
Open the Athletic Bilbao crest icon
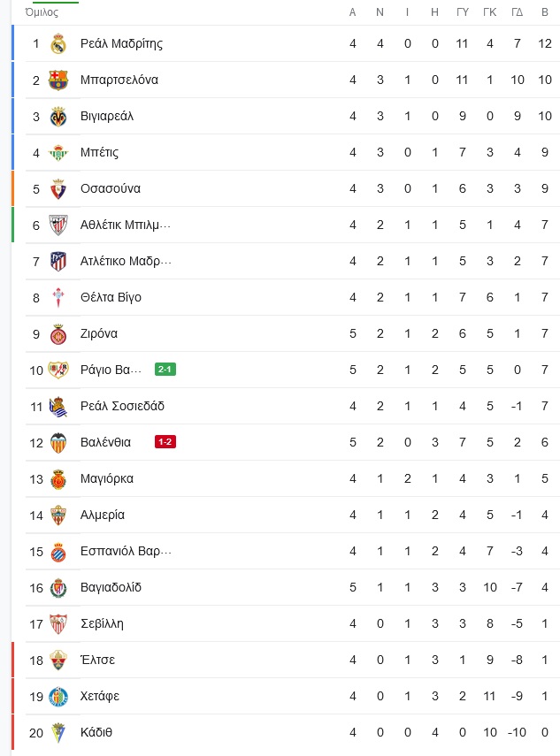coord(58,225)
